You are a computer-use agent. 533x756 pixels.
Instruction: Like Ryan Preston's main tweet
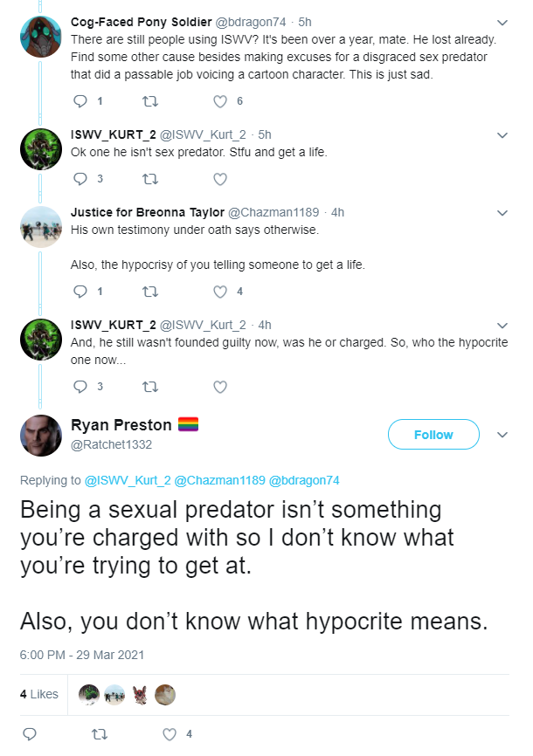click(170, 734)
